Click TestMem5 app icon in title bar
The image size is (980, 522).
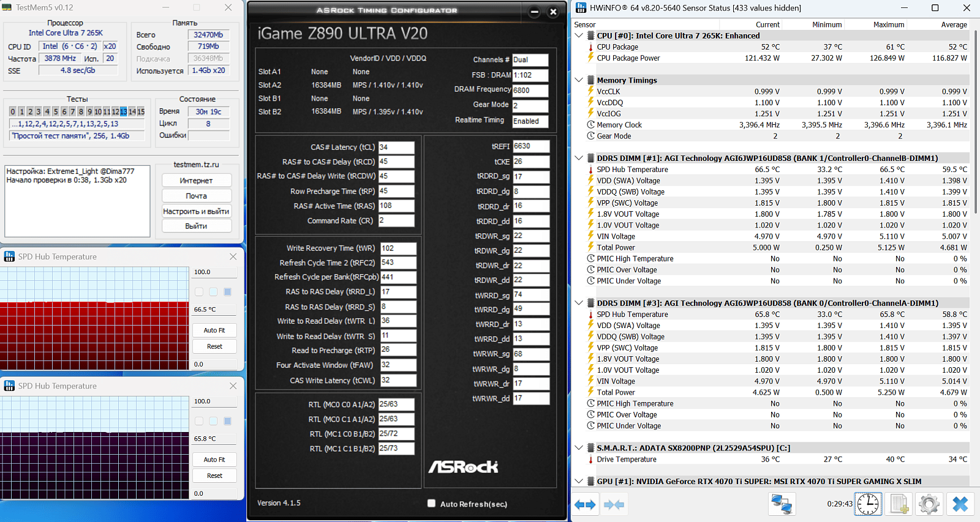click(8, 7)
